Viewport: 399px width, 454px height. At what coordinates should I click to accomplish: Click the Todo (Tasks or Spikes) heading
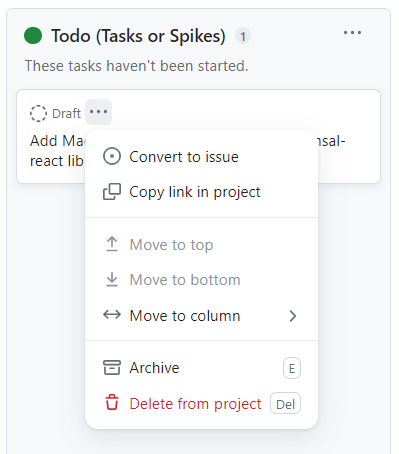click(138, 36)
